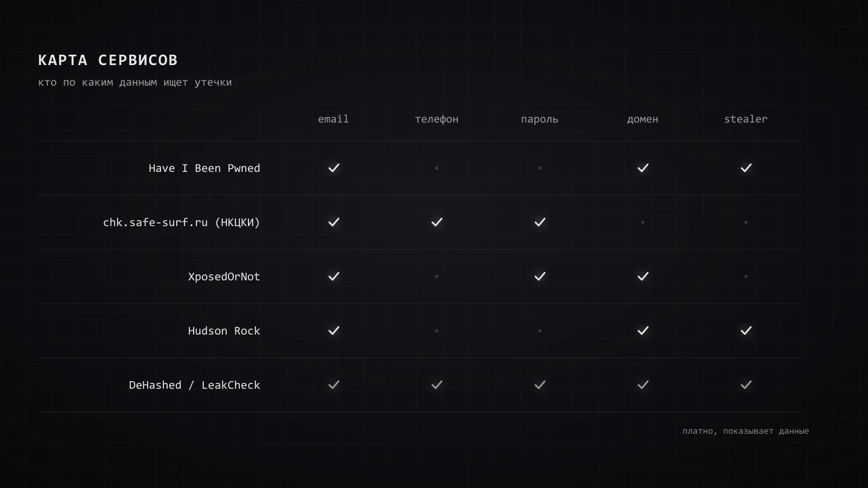Viewport: 868px width, 488px height.
Task: Click the chk.safe-surf.ru stealer empty dot
Action: point(746,222)
